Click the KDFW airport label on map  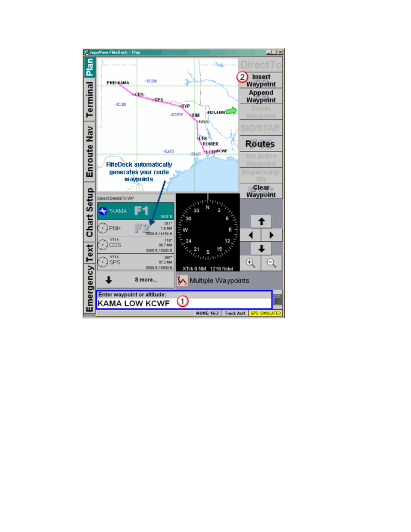pos(177,115)
